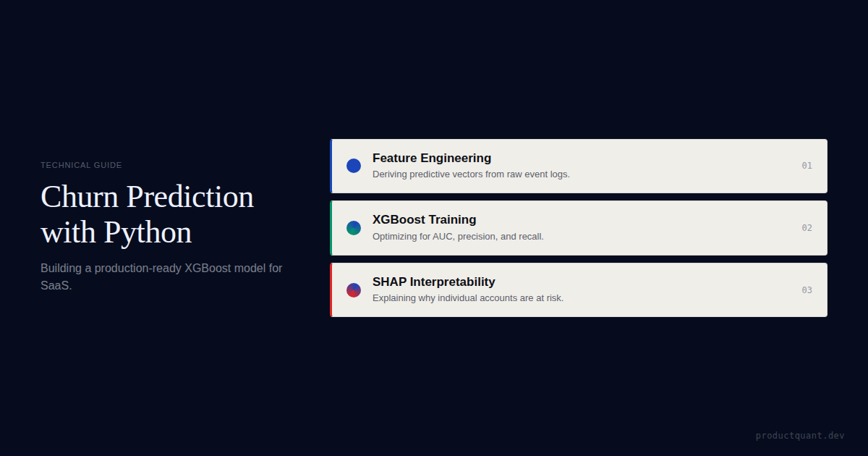Select the 02 number label
This screenshot has height=456, width=868.
807,228
